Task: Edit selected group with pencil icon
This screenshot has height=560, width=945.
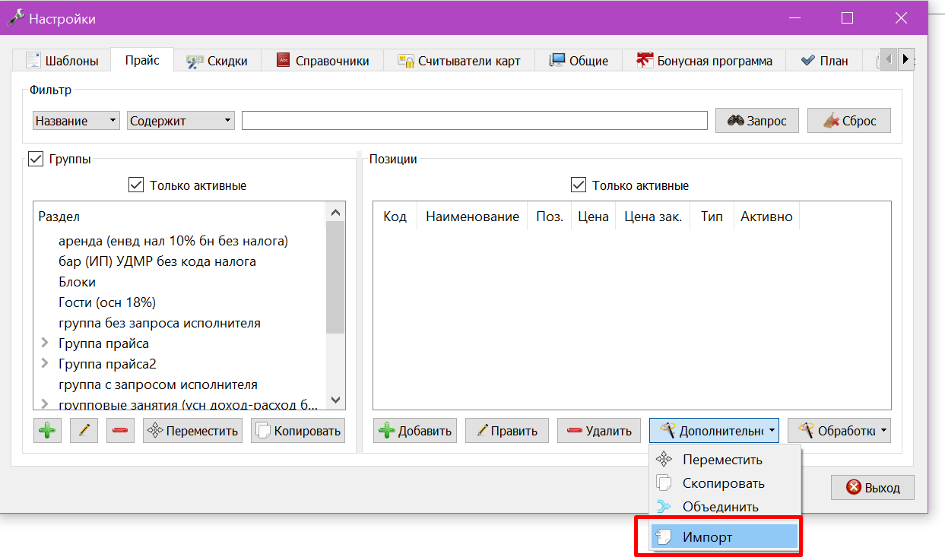Action: pyautogui.click(x=84, y=431)
